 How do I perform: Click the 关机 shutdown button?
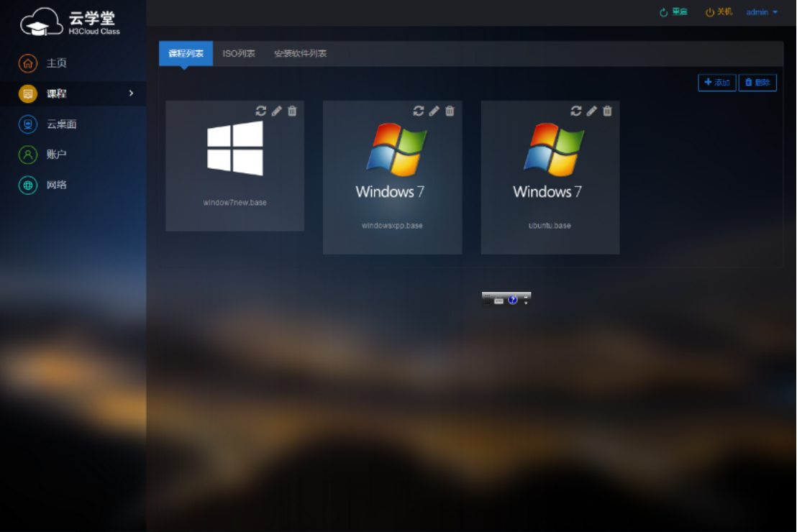tap(719, 12)
